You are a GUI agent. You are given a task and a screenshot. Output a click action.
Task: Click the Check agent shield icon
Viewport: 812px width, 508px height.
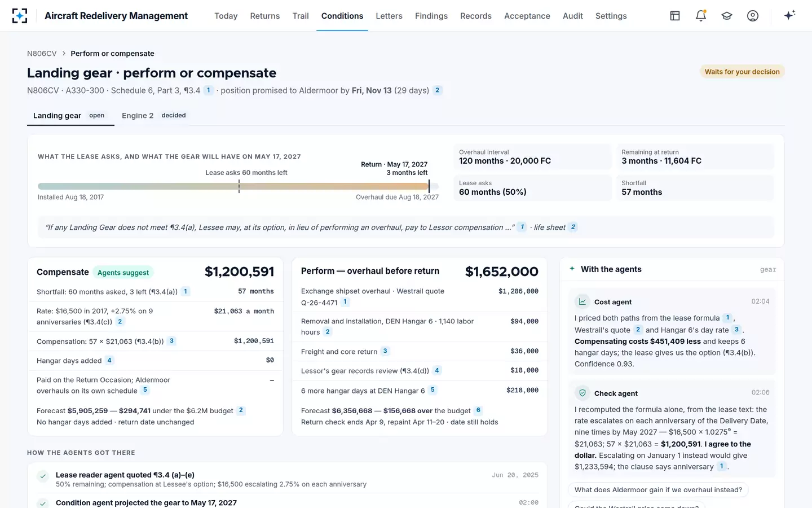(x=582, y=393)
